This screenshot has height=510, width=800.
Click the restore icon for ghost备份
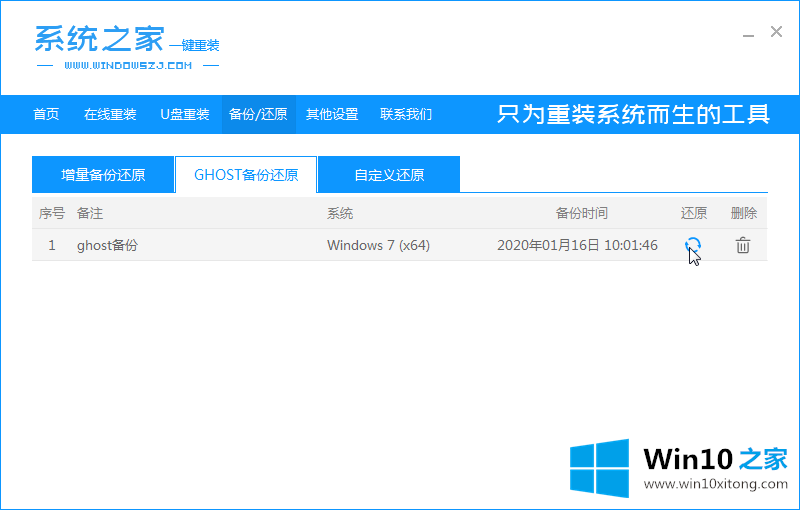pos(692,245)
